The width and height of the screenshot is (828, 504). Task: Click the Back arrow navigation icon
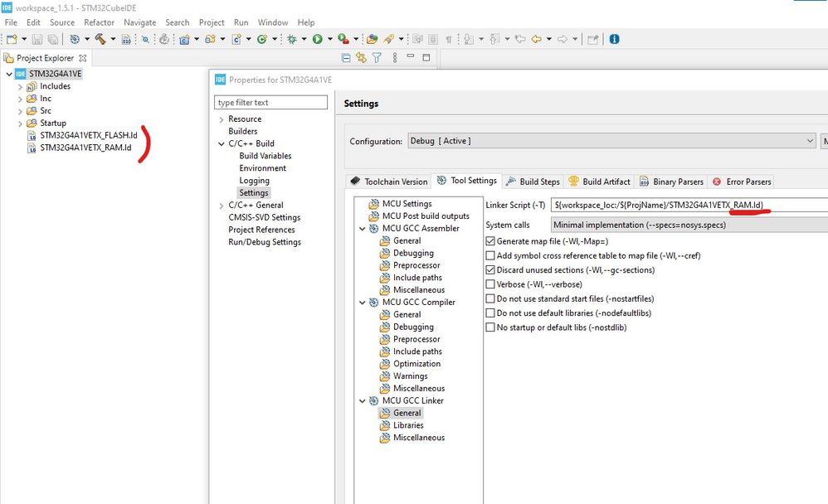537,39
